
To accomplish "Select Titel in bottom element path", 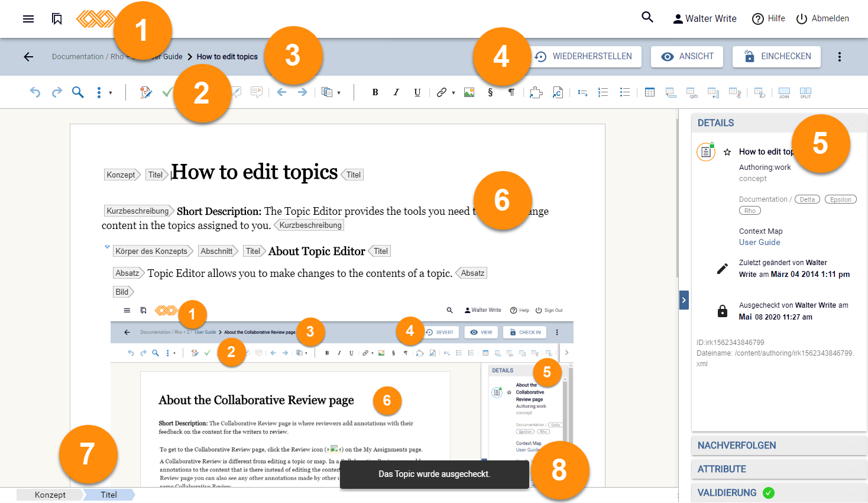I will click(x=109, y=495).
